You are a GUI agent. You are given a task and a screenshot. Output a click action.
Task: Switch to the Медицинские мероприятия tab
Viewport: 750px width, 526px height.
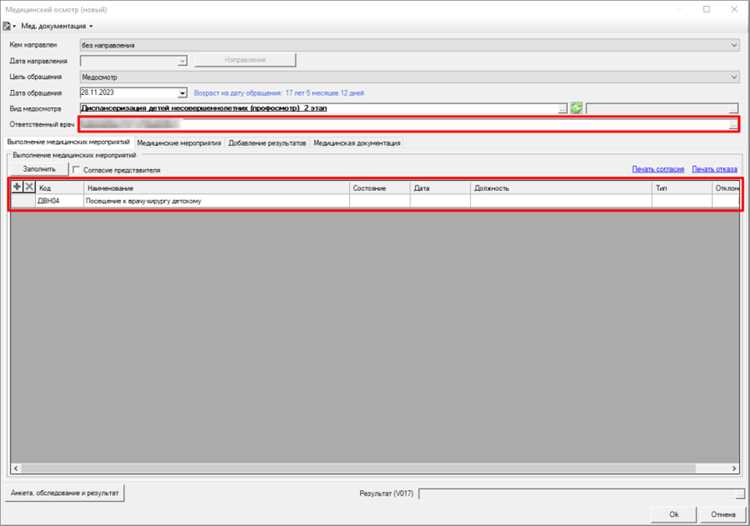179,143
